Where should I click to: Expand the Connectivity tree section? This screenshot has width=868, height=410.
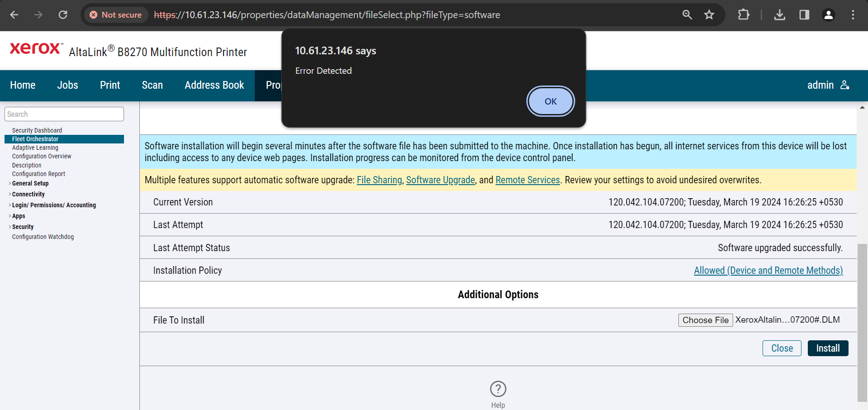tap(10, 194)
